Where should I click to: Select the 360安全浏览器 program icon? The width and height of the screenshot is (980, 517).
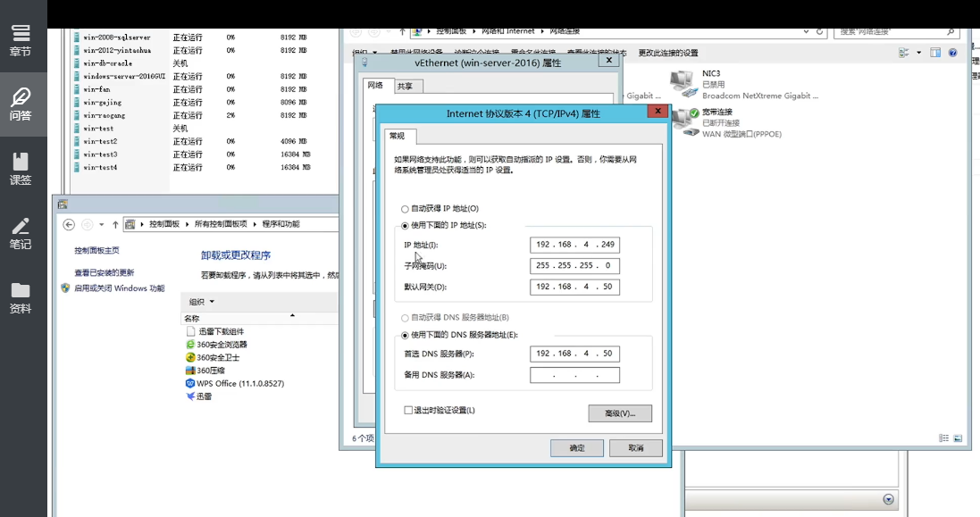(190, 345)
